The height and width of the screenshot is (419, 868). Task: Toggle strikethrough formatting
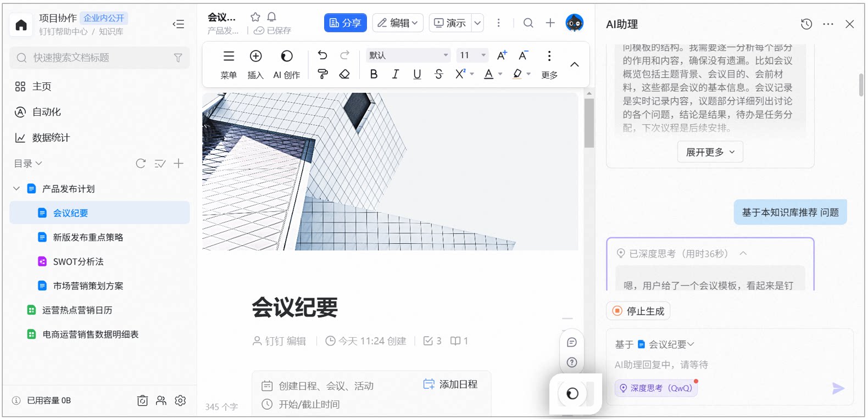click(x=438, y=74)
